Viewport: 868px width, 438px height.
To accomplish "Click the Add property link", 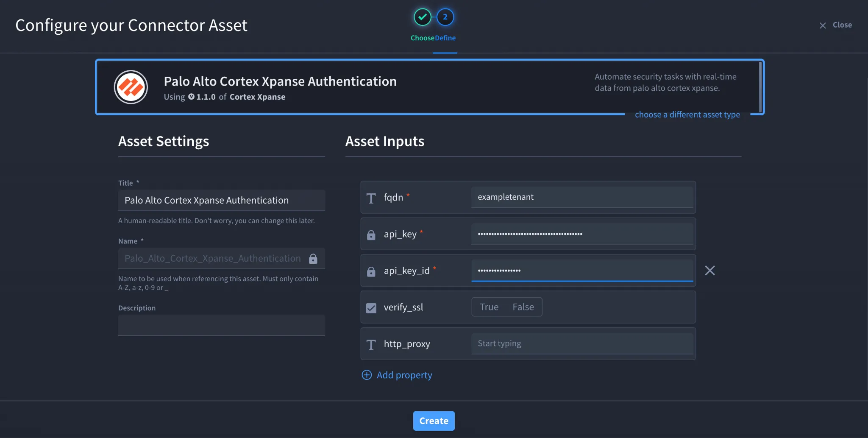I will click(404, 375).
